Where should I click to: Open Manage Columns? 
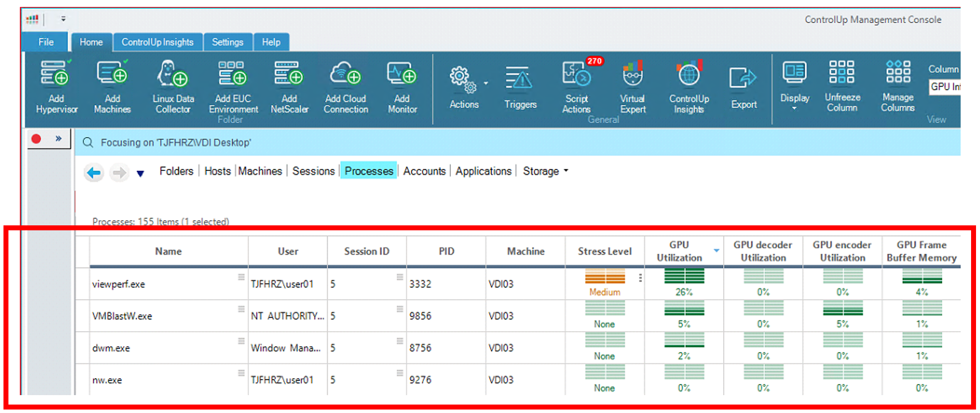tap(898, 85)
